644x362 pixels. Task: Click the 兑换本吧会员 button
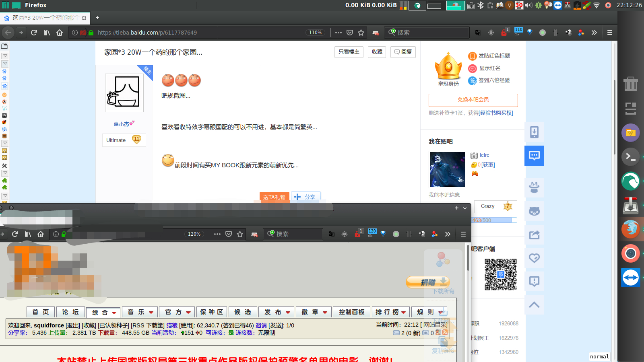[x=473, y=100]
